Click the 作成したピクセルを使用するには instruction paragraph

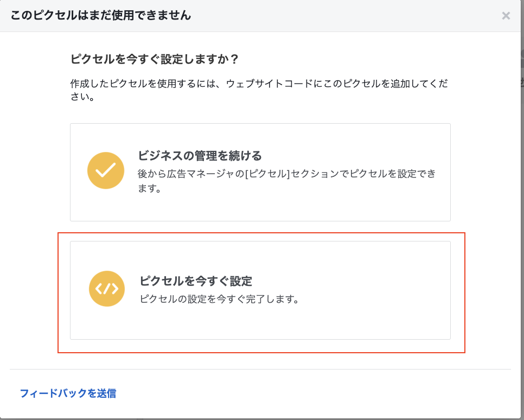pyautogui.click(x=259, y=90)
